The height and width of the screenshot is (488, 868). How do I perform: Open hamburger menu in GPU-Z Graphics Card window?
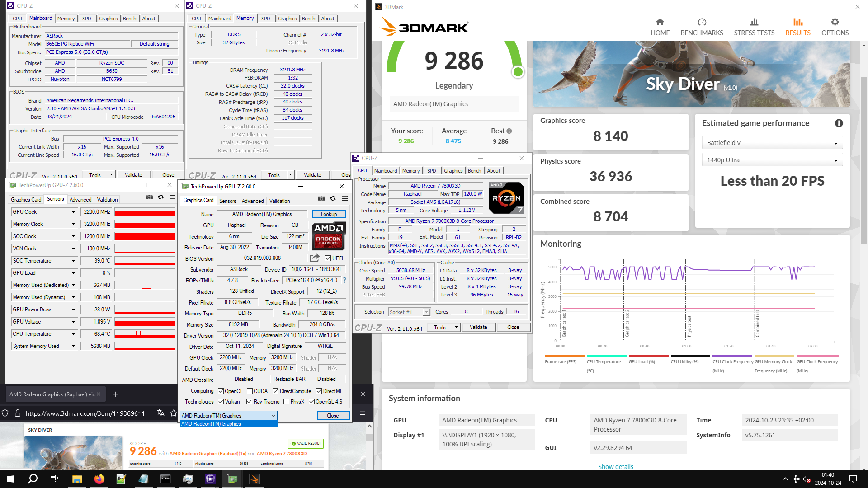344,198
